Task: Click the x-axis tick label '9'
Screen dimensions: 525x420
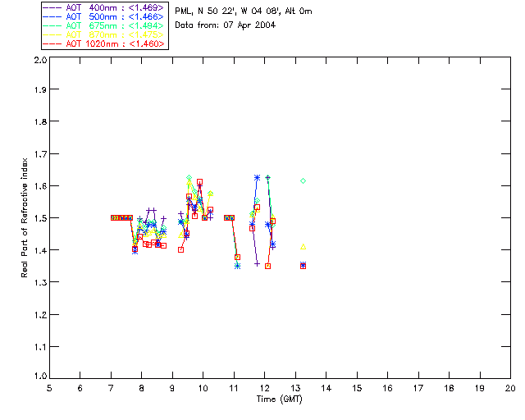Action: 172,388
